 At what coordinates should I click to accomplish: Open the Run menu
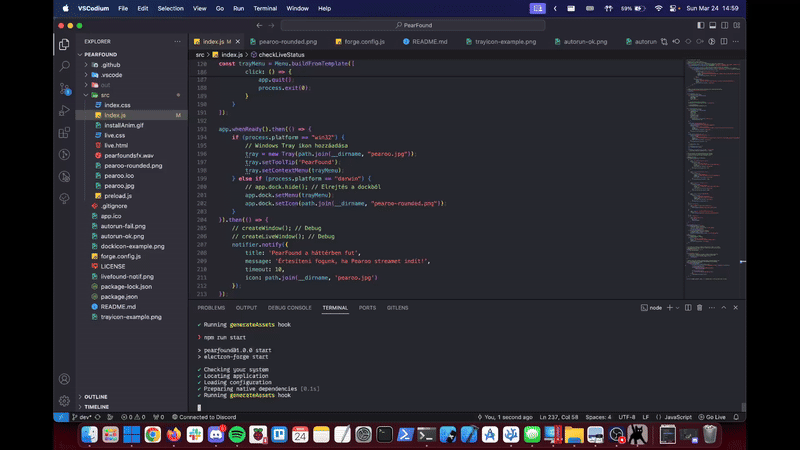(238, 8)
